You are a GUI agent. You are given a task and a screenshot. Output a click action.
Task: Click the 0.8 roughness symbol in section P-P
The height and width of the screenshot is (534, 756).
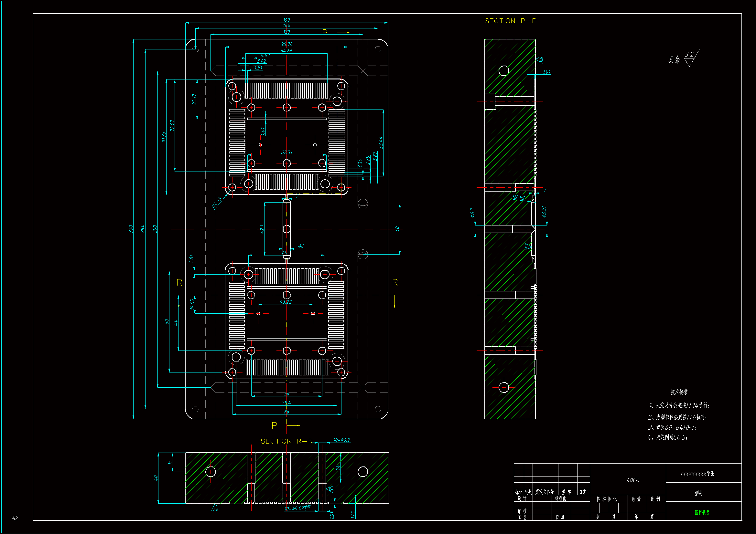539,60
